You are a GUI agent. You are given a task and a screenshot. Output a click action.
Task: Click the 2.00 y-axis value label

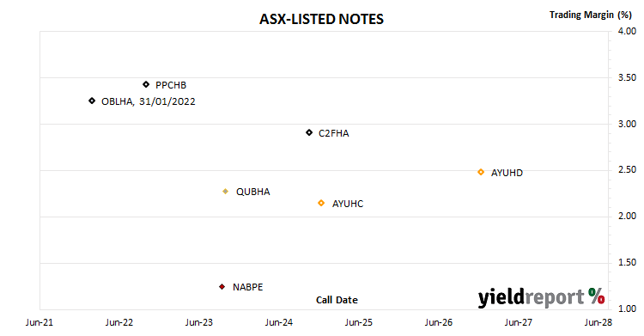pos(627,216)
